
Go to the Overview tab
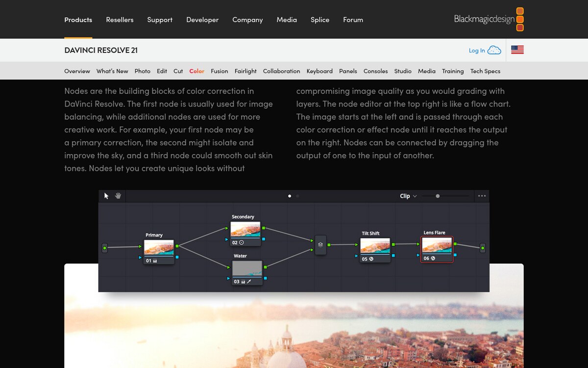pos(77,71)
